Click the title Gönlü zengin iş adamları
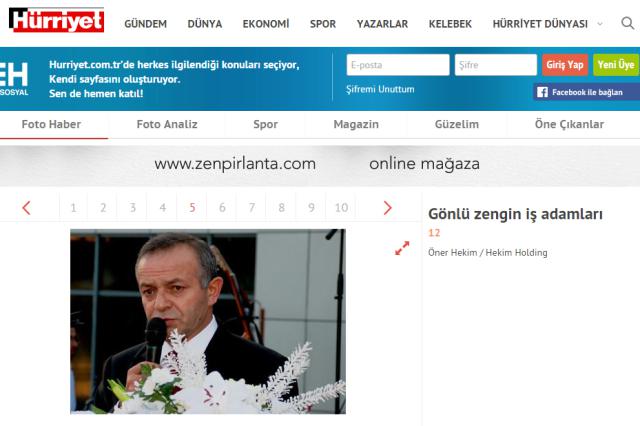The height and width of the screenshot is (426, 640). (x=515, y=214)
